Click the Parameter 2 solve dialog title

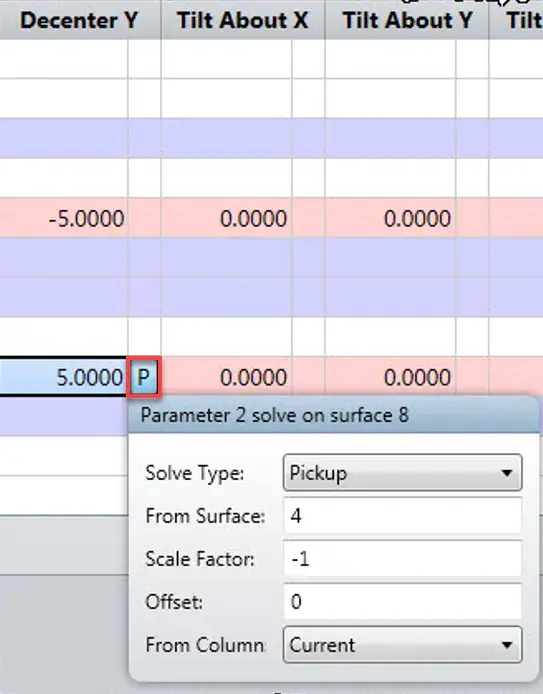pos(275,415)
